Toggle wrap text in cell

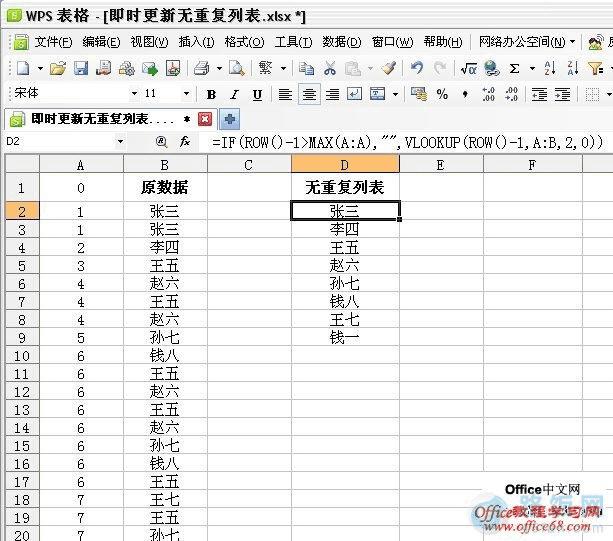coord(354,94)
